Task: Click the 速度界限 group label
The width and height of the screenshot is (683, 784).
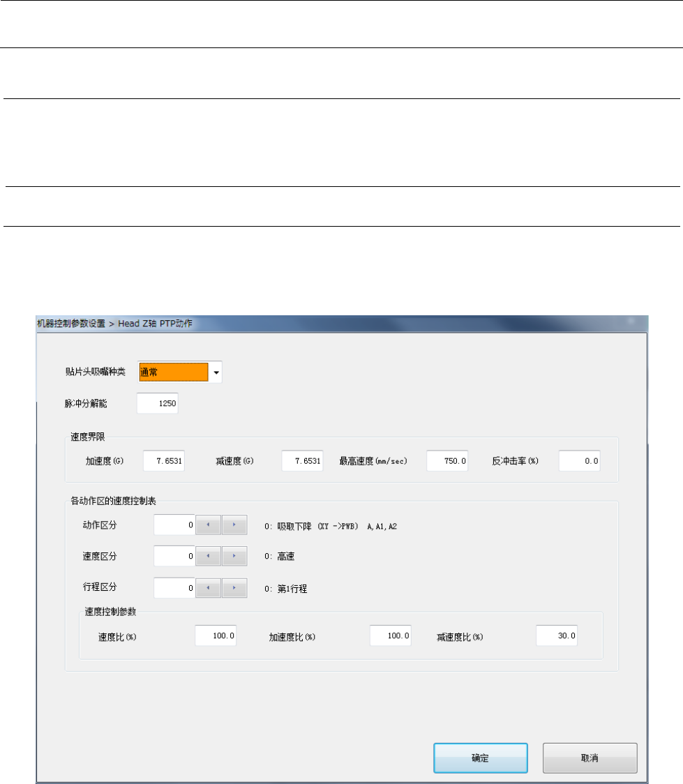Action: pos(87,437)
